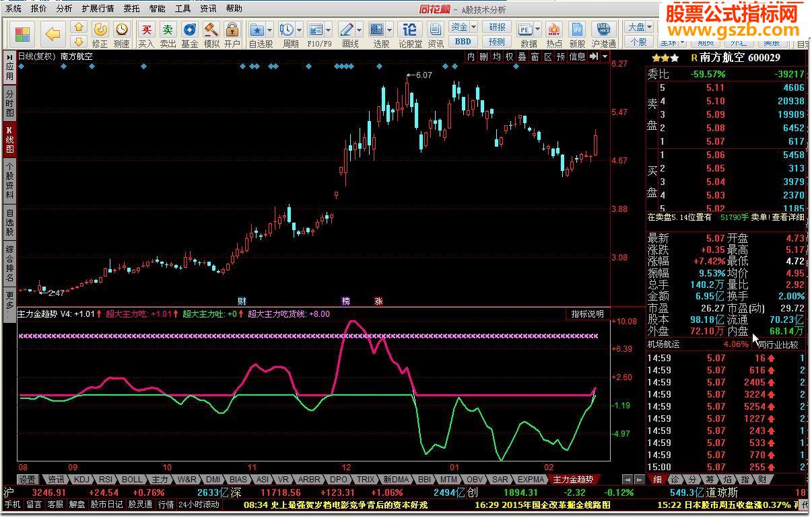
Task: Open the 智能 menu
Action: (x=157, y=9)
